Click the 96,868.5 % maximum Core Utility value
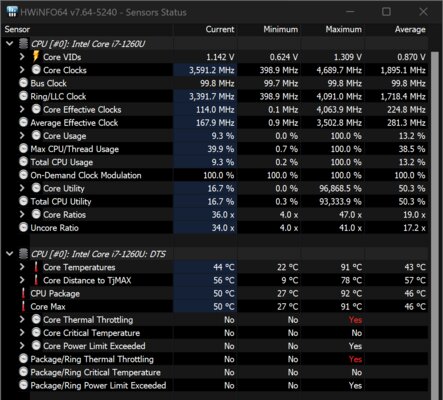Image resolution: width=443 pixels, height=400 pixels. click(340, 188)
